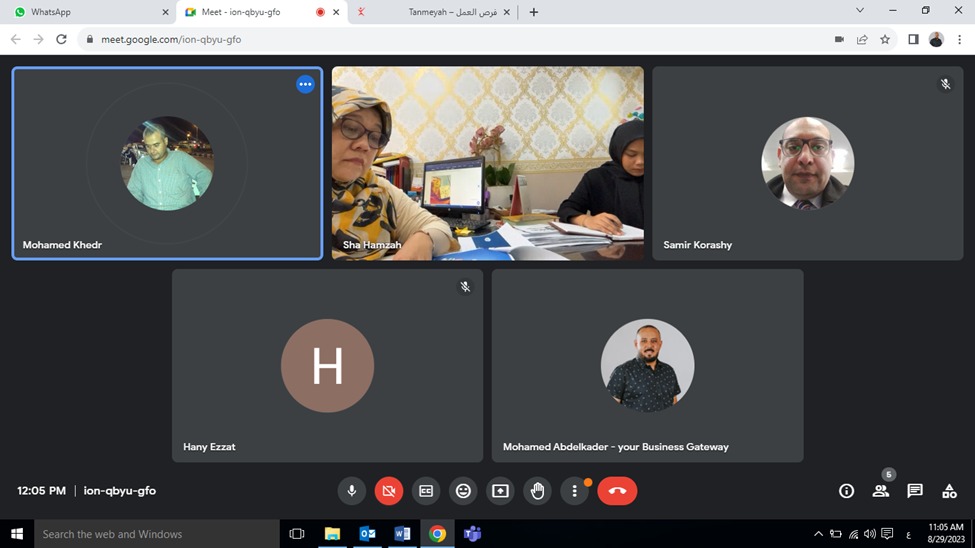Screen dimensions: 975x548
Task: Open a new browser tab
Action: [x=534, y=12]
